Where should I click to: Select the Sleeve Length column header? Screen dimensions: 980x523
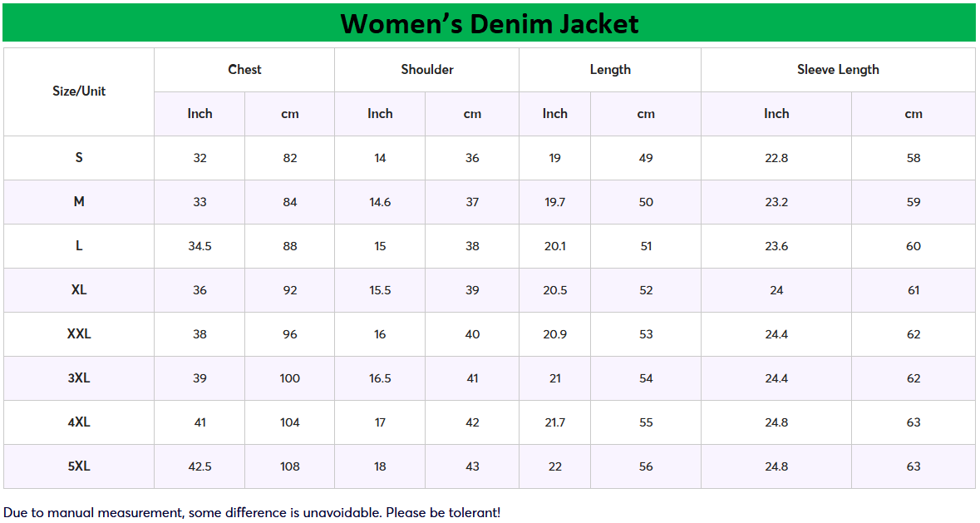[x=838, y=70]
